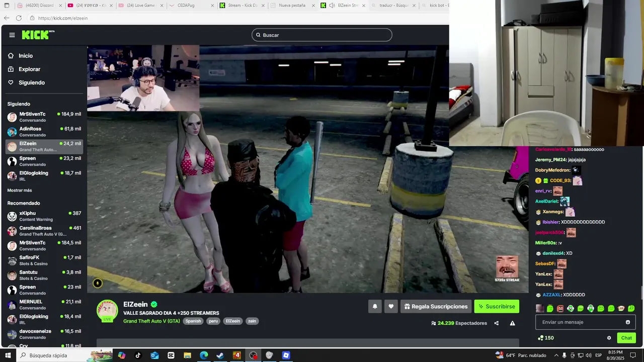The image size is (644, 362).
Task: Click in the Buscar search field
Action: point(322,35)
